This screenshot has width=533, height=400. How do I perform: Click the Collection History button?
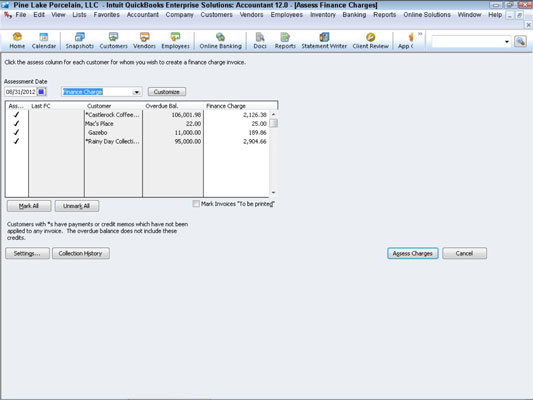81,253
